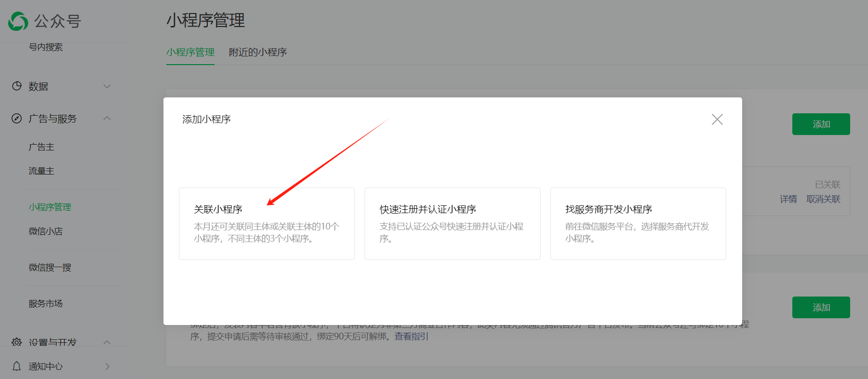Open the 详情 link
Screen dimensions: 868x379
788,199
